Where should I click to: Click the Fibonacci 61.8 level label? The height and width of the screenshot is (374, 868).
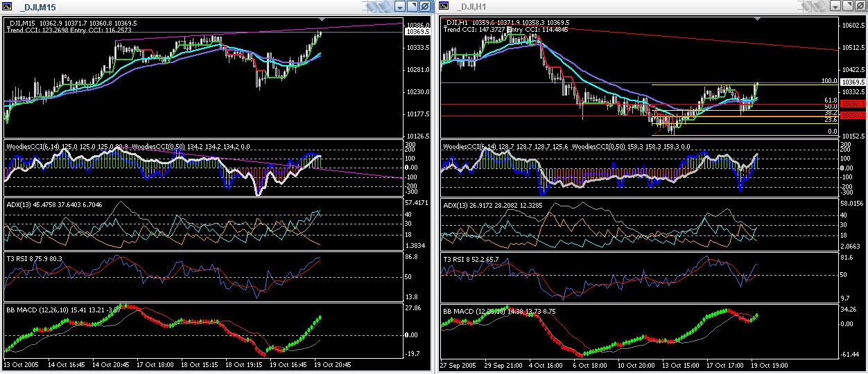tap(832, 100)
